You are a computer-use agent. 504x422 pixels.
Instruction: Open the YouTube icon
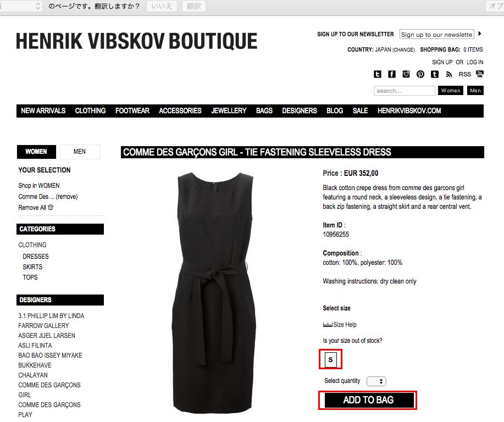[480, 74]
